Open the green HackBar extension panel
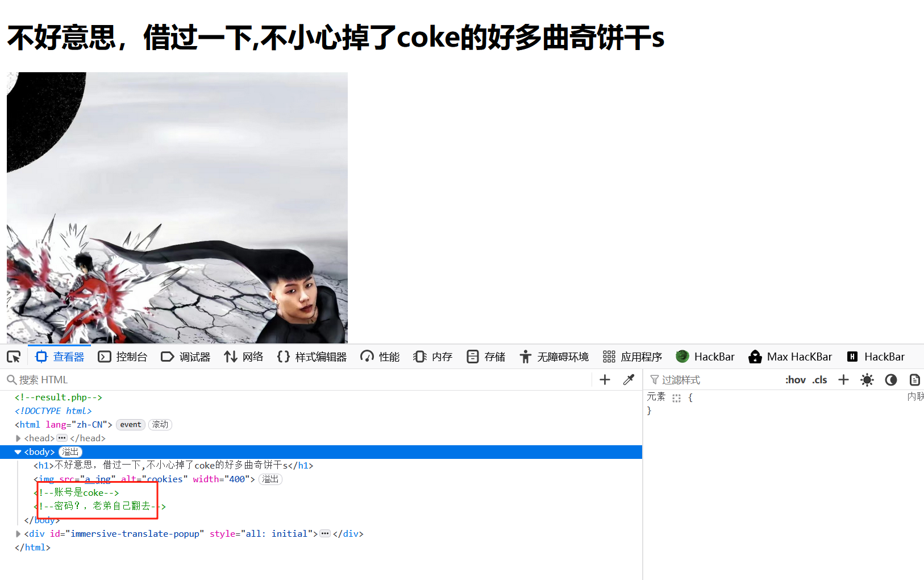The height and width of the screenshot is (580, 924). [705, 357]
